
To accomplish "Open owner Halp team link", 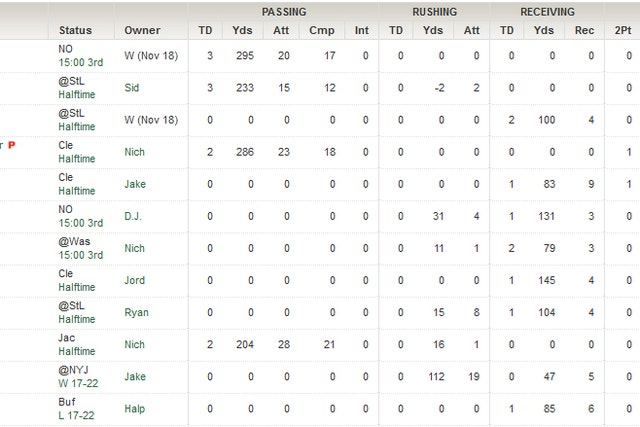I will [134, 409].
